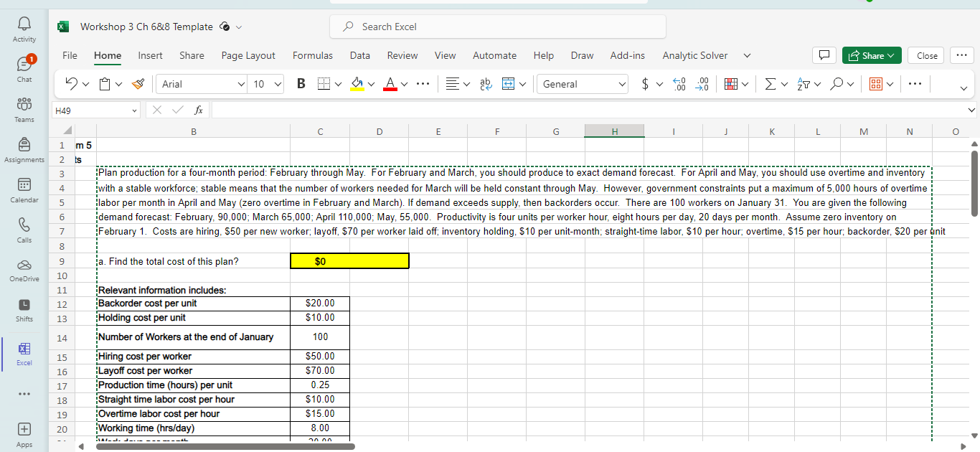Open the Data tab
980x452 pixels.
pos(360,55)
